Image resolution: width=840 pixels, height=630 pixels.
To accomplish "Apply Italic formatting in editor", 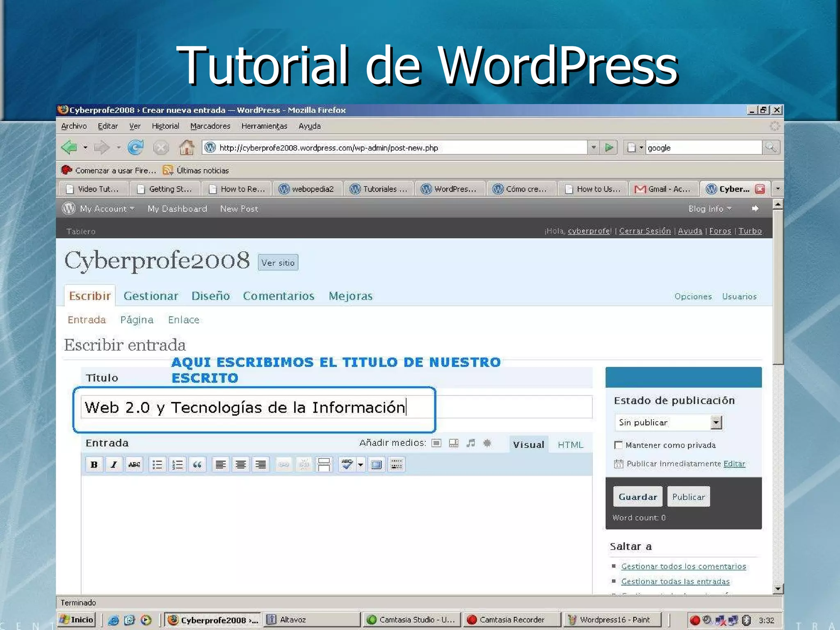I will [114, 464].
